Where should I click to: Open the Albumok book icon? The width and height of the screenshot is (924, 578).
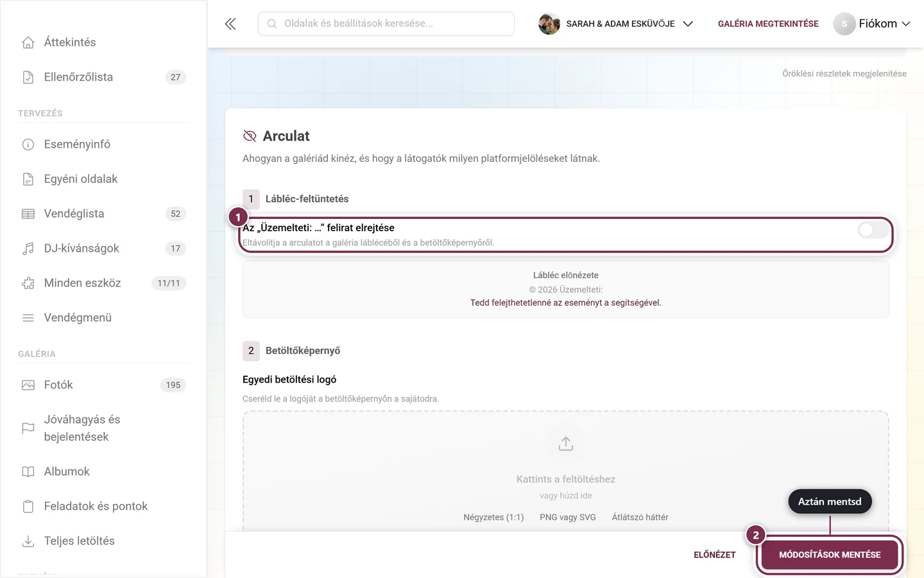click(28, 472)
